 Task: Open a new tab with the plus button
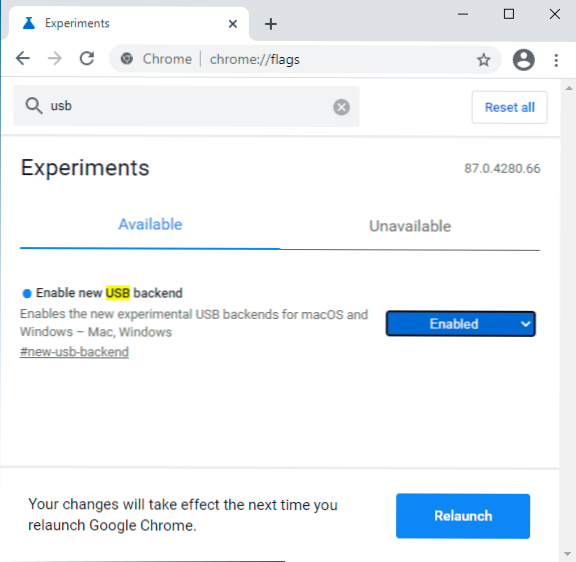[271, 24]
